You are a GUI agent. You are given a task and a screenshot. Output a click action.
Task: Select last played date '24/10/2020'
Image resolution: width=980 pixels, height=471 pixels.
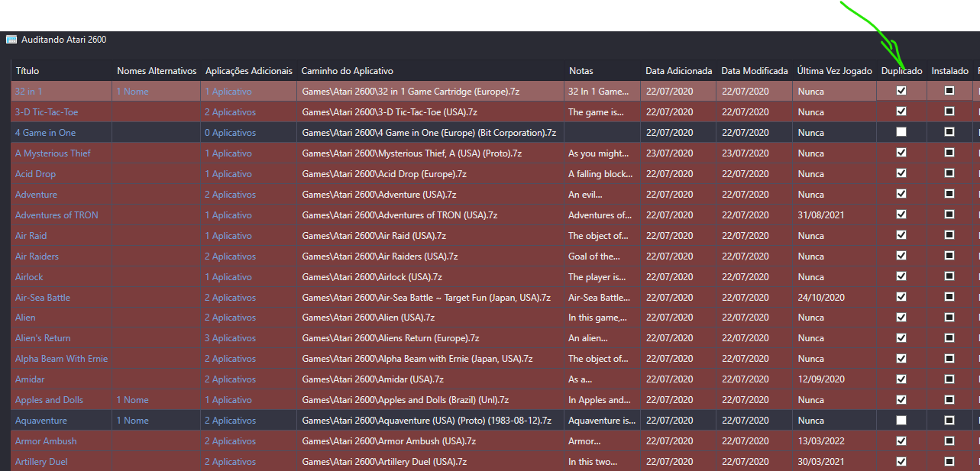821,298
